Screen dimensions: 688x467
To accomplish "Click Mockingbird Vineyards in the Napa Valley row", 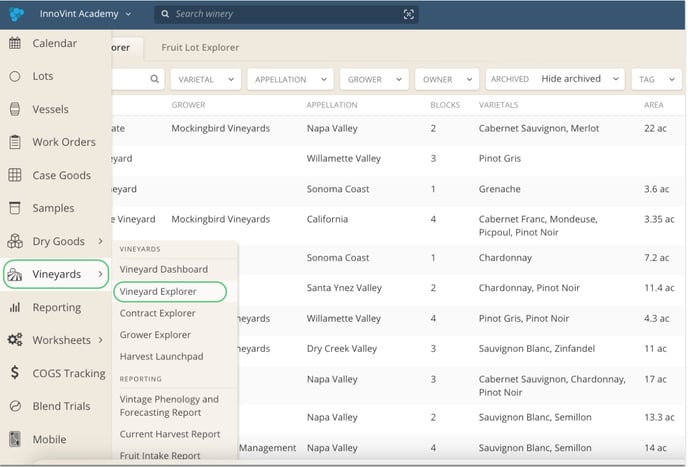I will pos(221,128).
